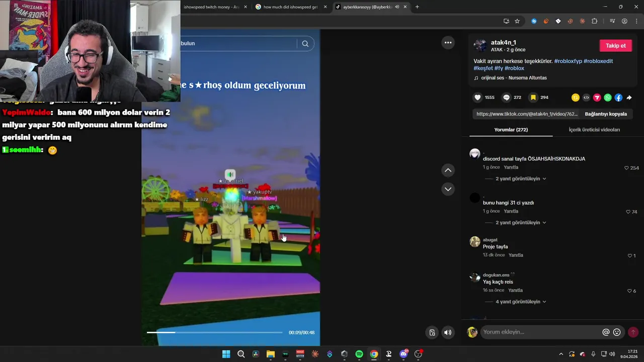Viewport: 644px width, 362px height.
Task: Open the #robloxfyp hashtag link
Action: pyautogui.click(x=568, y=61)
